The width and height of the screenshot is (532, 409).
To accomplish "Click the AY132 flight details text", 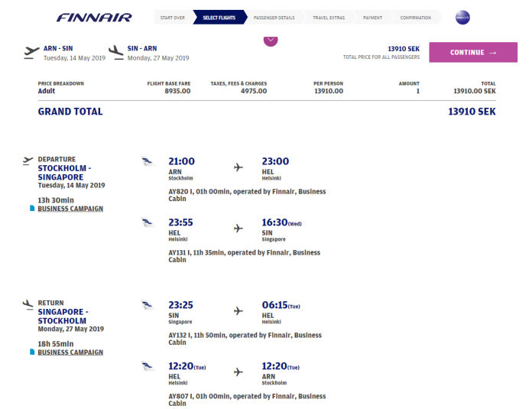I will (245, 339).
